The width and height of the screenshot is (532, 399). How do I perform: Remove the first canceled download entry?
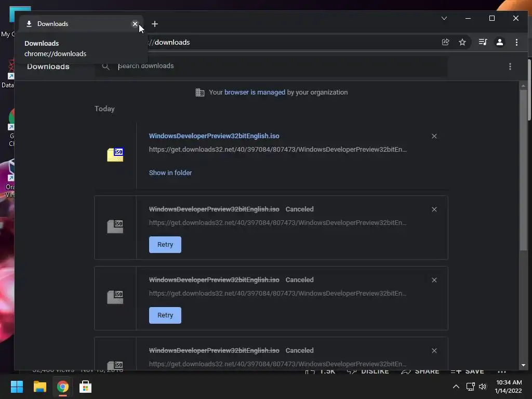pos(434,209)
